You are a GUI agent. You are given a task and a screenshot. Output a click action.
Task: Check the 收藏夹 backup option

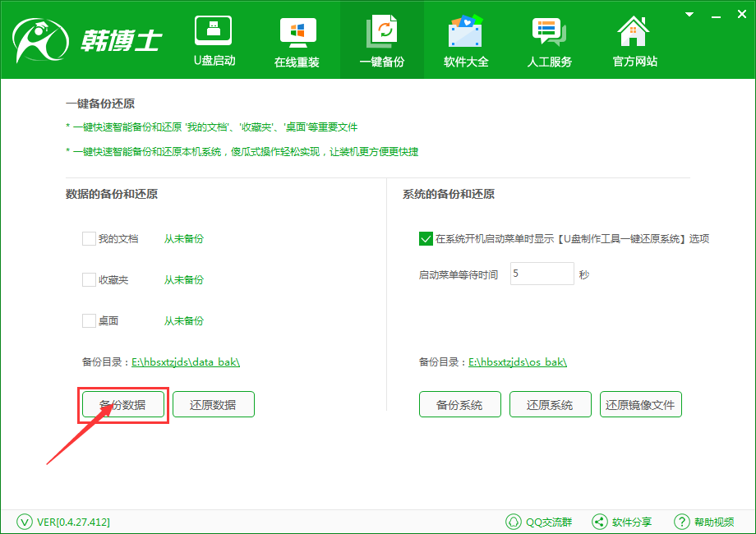click(89, 279)
